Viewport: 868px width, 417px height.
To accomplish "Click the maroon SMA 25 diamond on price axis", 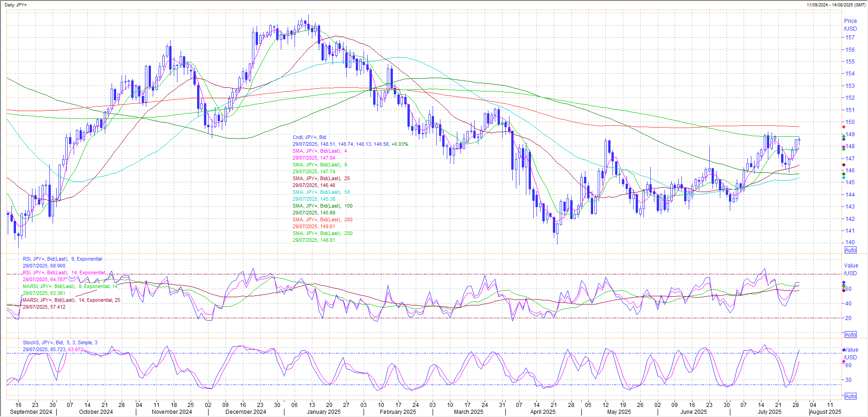I will pos(844,165).
